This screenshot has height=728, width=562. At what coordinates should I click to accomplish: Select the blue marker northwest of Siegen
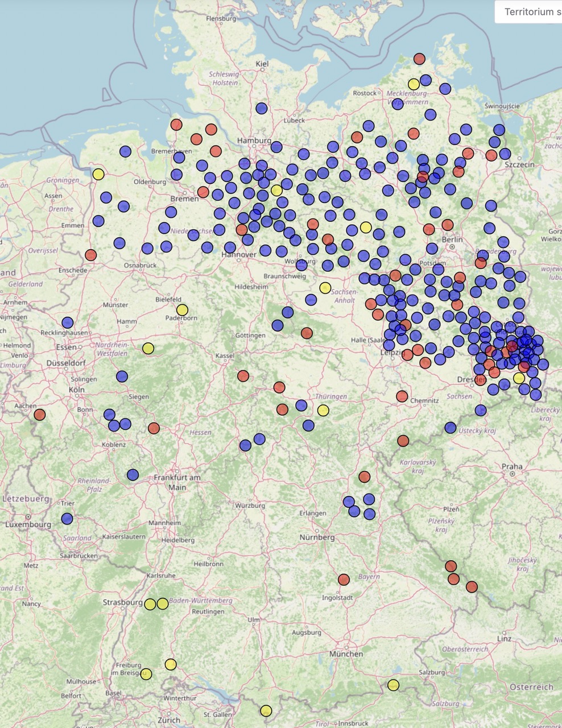122,376
